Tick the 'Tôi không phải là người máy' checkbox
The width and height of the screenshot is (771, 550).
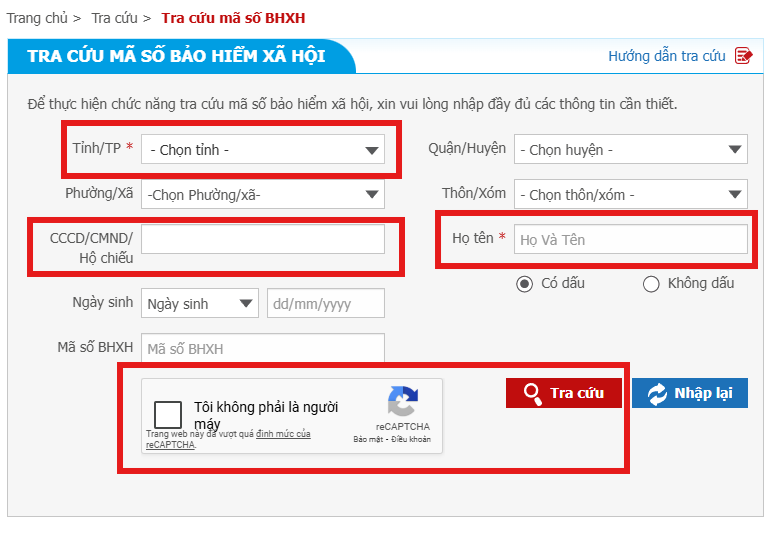click(168, 414)
